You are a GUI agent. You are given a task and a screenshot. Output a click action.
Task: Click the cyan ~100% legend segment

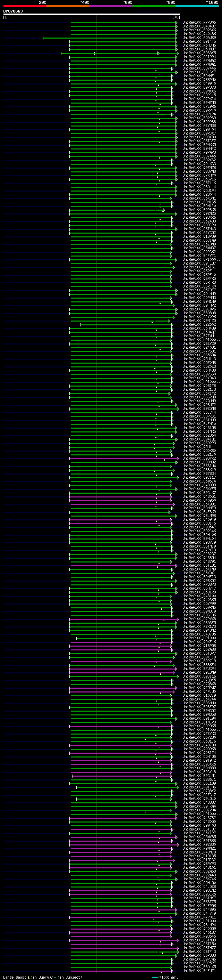197,6
